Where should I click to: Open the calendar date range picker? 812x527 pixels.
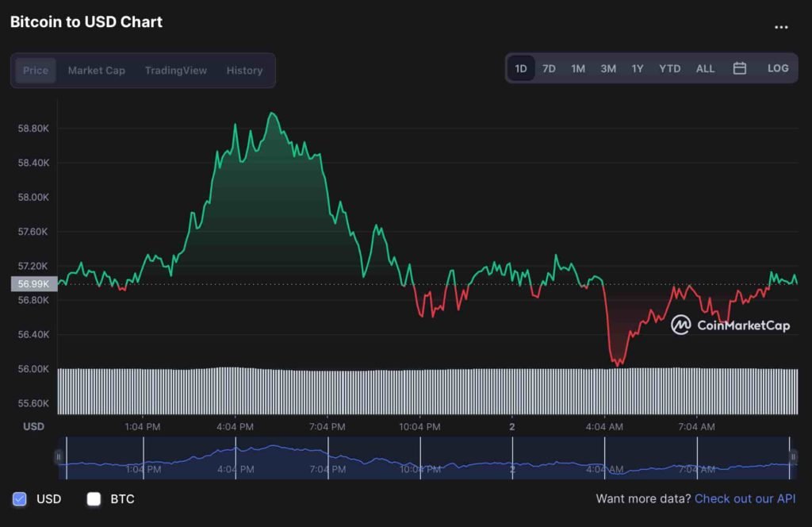pos(740,68)
